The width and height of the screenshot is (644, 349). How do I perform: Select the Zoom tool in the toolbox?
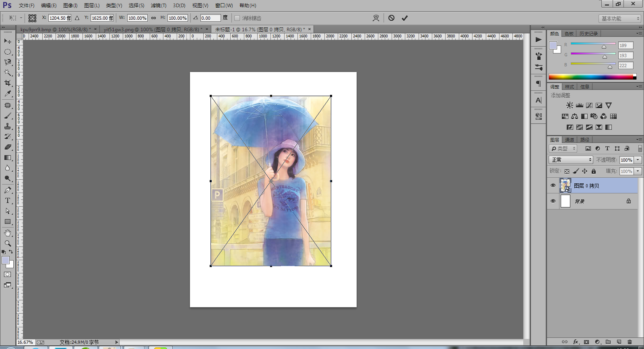tap(8, 244)
